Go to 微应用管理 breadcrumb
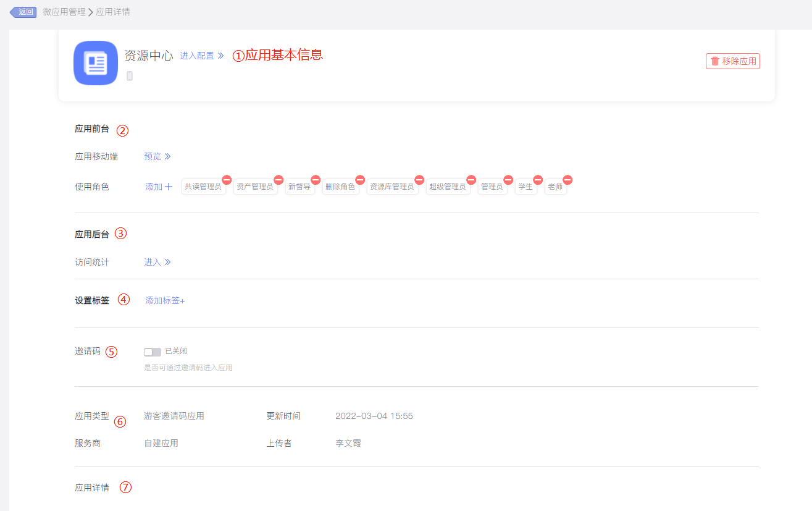The image size is (812, 511). [x=64, y=12]
